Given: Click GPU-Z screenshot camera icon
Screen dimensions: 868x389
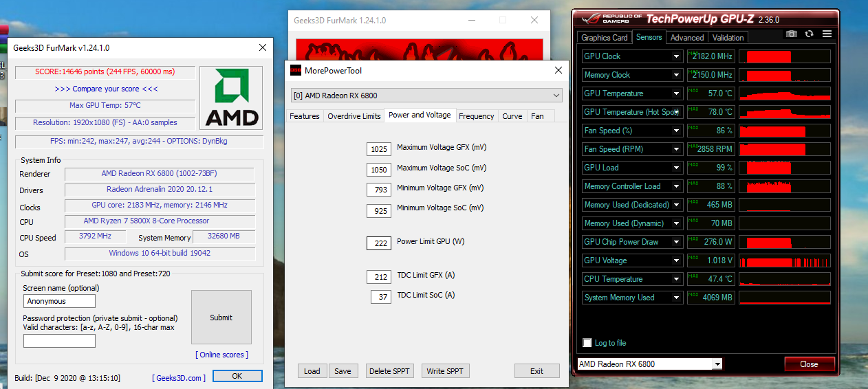Looking at the screenshot, I should 792,34.
